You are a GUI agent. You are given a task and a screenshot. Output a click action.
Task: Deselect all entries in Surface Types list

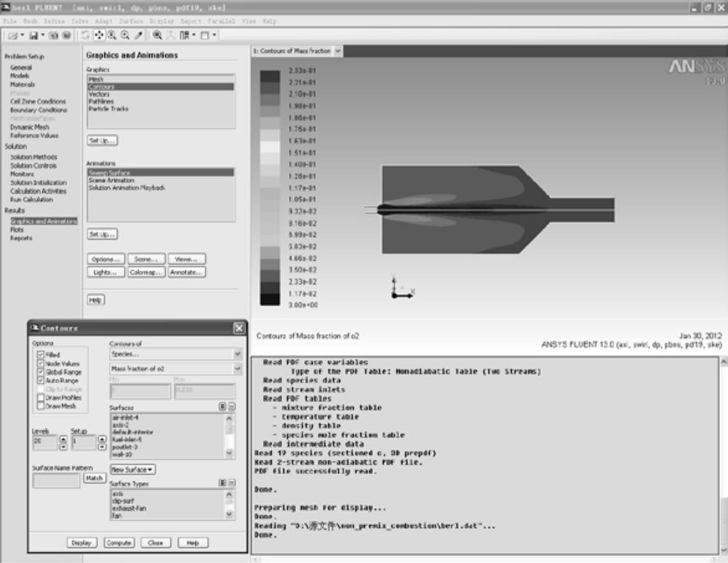[231, 483]
